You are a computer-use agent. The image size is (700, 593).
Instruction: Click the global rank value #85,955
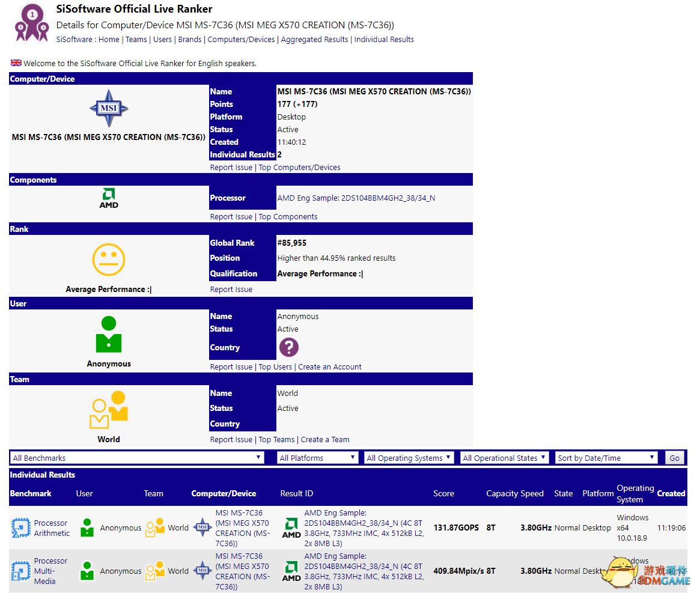point(292,243)
